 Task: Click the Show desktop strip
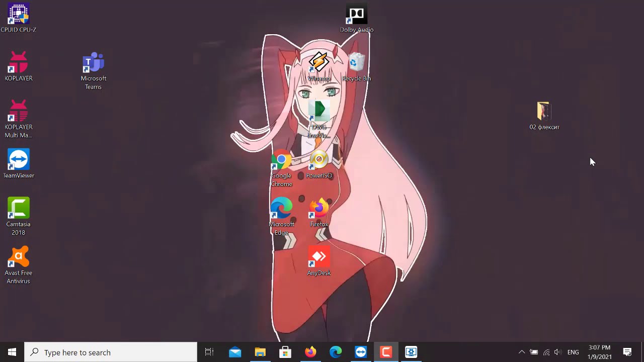642,352
